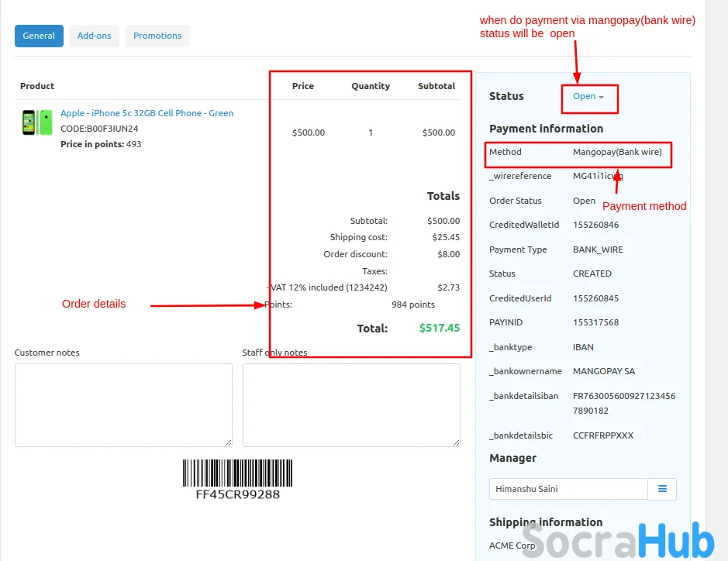This screenshot has width=728, height=561.
Task: Click inside the Staff only notes area
Action: click(x=351, y=405)
